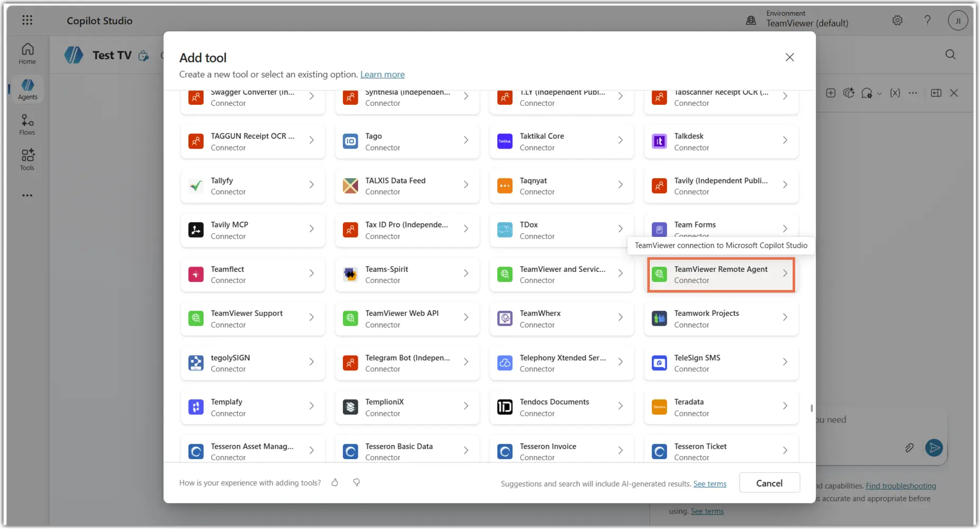This screenshot has height=529, width=980.
Task: Click the TDox connector icon
Action: click(x=505, y=230)
